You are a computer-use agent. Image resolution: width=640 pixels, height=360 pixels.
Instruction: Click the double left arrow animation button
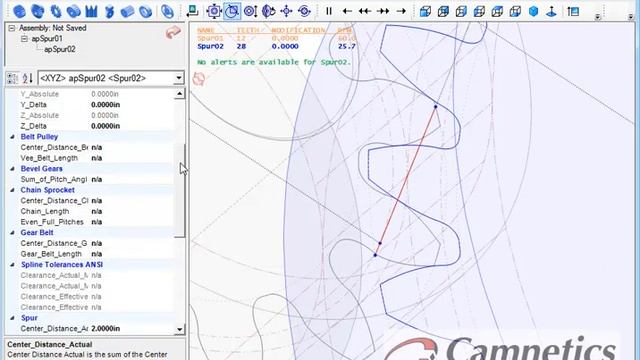(365, 11)
